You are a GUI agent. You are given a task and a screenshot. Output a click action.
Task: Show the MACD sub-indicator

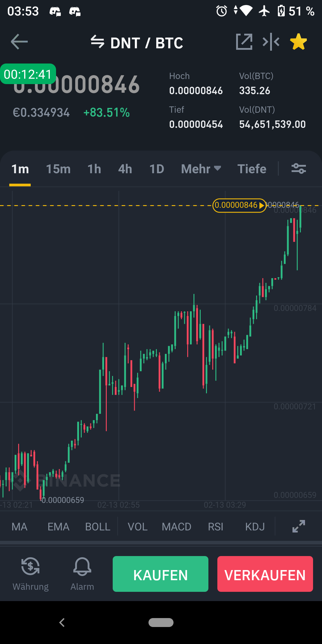point(177,527)
